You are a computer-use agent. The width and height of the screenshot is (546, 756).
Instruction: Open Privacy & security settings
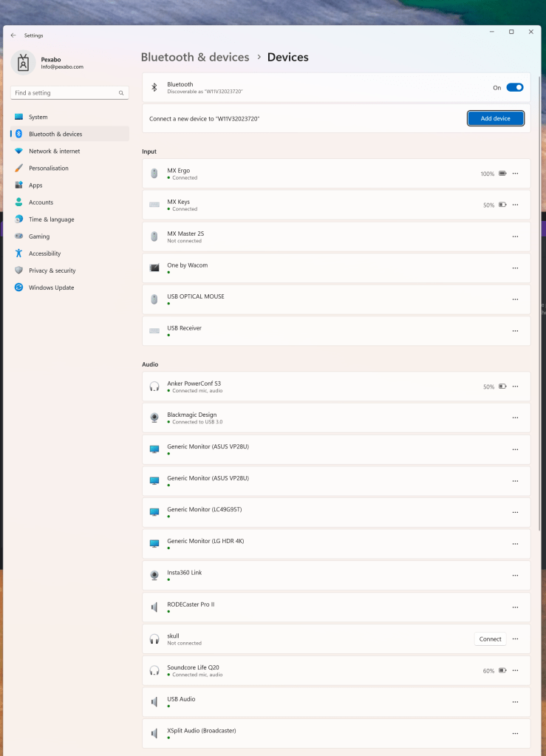pyautogui.click(x=69, y=270)
